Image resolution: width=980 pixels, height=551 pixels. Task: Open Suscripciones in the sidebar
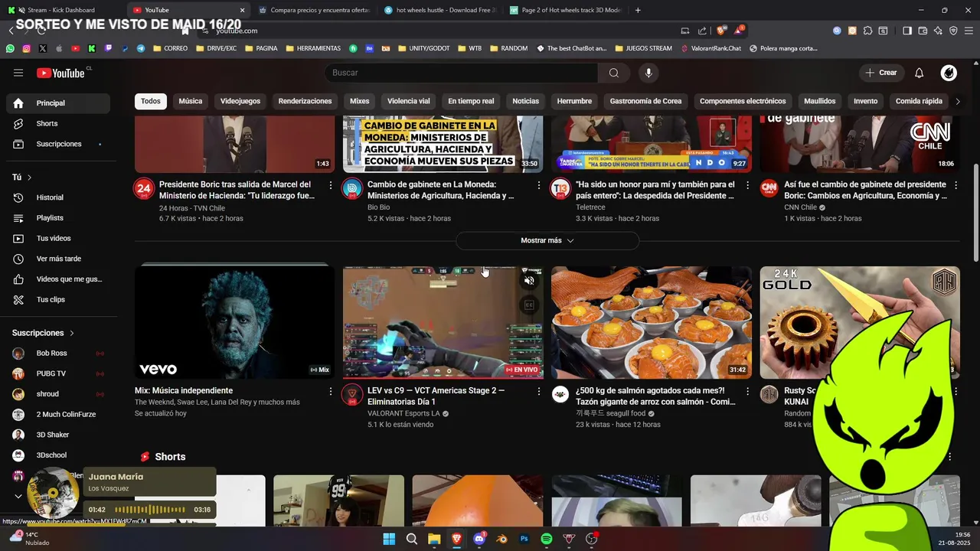(x=58, y=144)
